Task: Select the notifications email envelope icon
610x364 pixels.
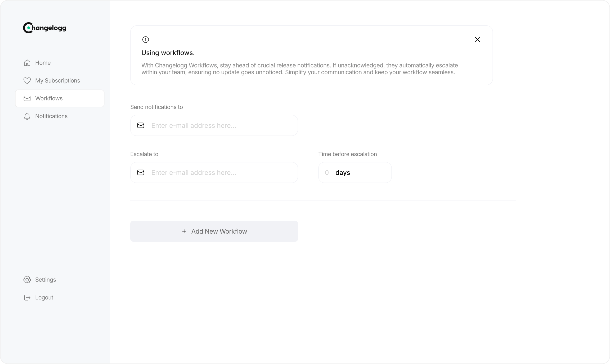Action: click(141, 125)
